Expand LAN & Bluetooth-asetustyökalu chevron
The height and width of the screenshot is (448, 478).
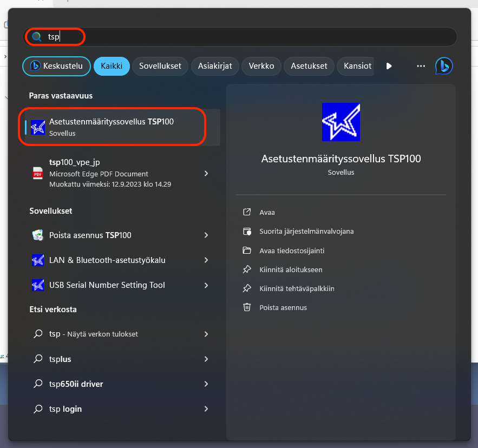[x=206, y=260]
